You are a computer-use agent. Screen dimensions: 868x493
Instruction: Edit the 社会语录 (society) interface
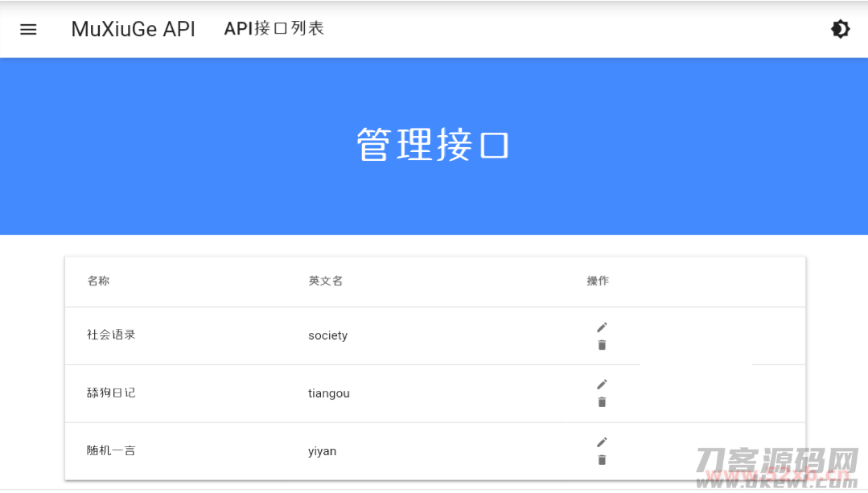602,327
